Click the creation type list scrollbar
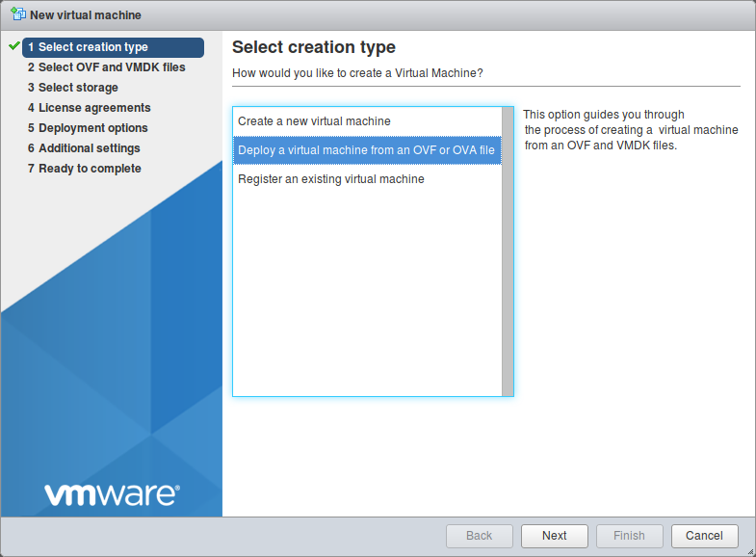 click(x=508, y=251)
